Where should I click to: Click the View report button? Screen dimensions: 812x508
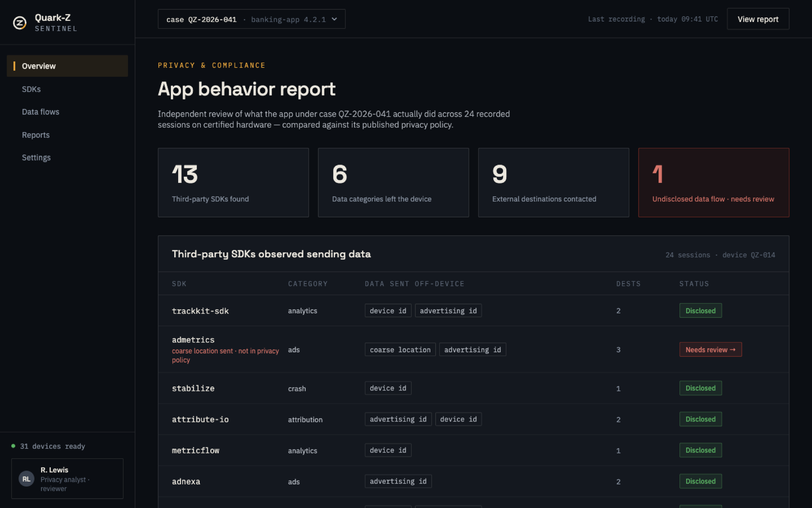tap(758, 19)
